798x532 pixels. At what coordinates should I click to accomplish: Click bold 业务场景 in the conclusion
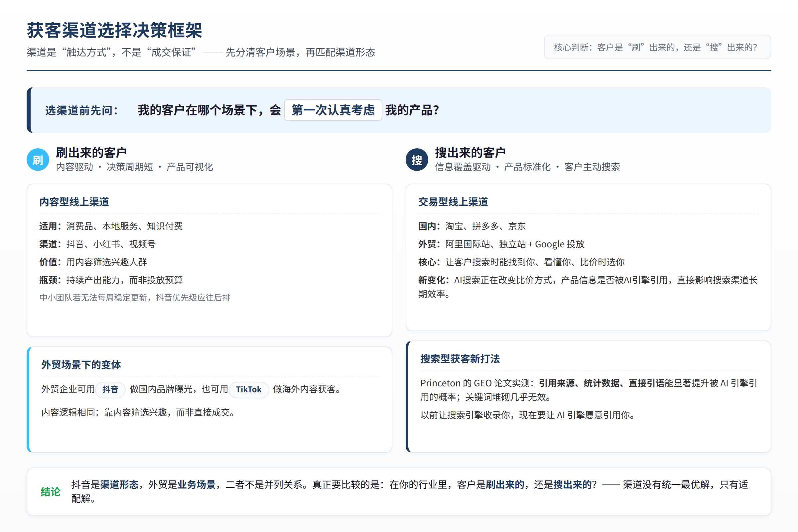pos(197,484)
